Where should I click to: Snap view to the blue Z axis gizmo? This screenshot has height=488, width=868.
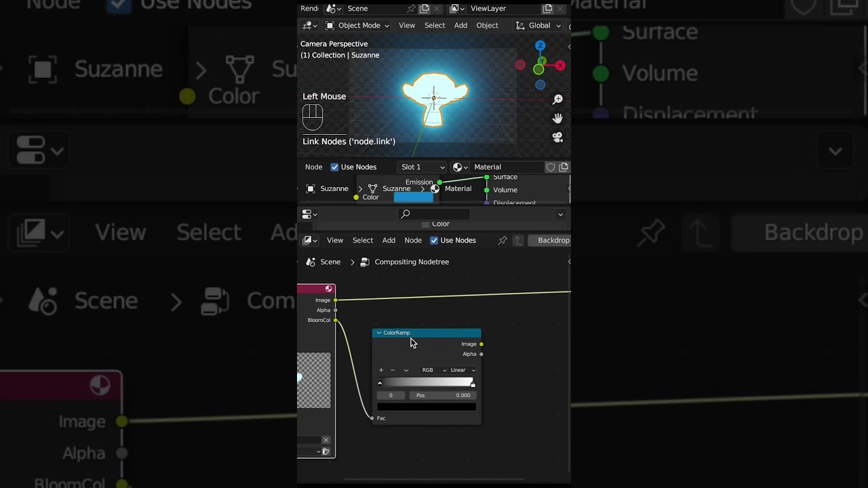pos(540,45)
